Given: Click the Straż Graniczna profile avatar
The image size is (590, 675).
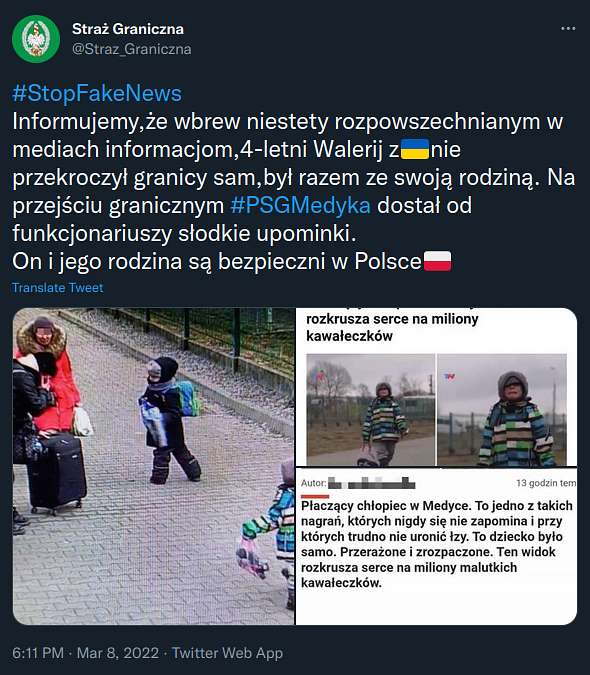Looking at the screenshot, I should (36, 39).
